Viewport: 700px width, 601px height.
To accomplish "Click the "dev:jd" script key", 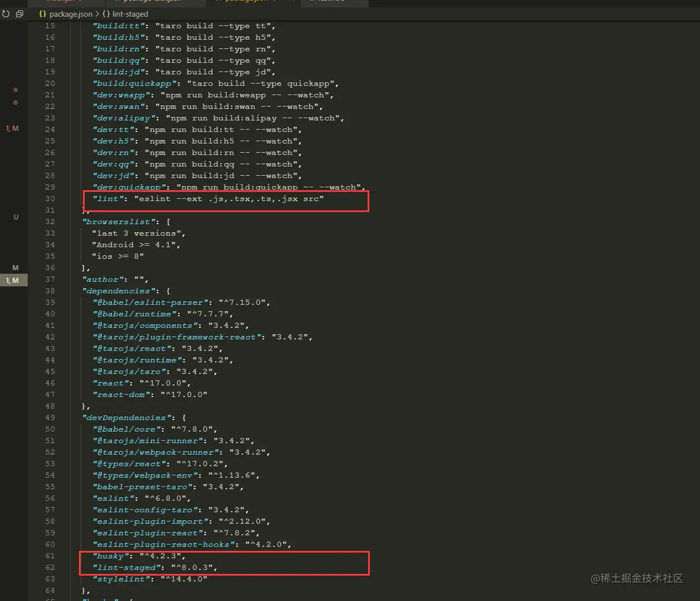I will pyautogui.click(x=113, y=176).
